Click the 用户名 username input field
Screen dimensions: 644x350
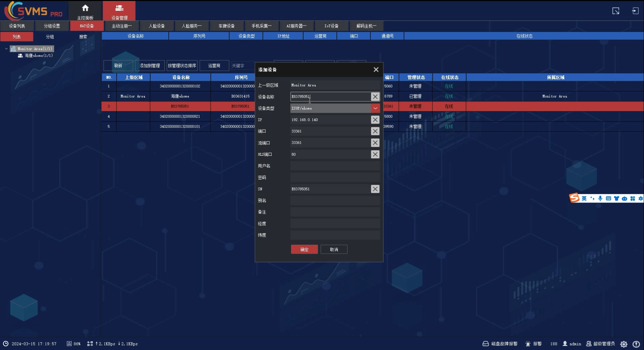tap(335, 166)
